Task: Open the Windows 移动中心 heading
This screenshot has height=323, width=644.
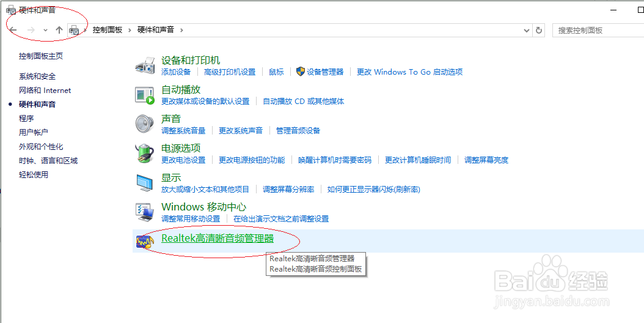Action: [x=203, y=207]
